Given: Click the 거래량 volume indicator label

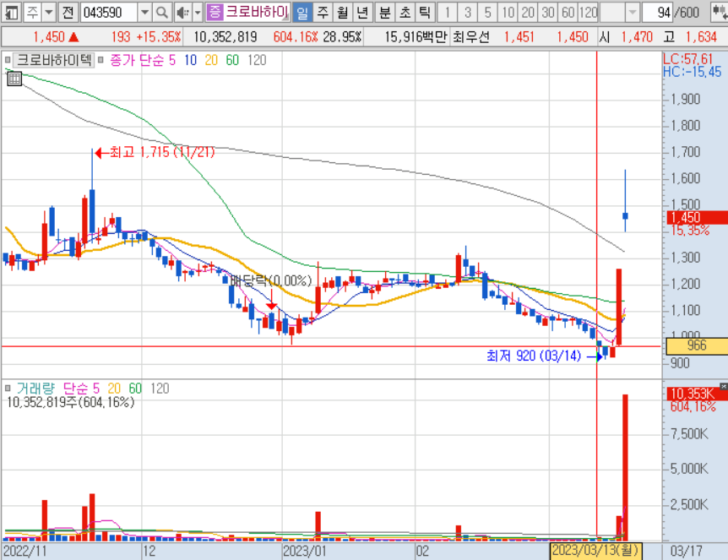Looking at the screenshot, I should pos(35,389).
